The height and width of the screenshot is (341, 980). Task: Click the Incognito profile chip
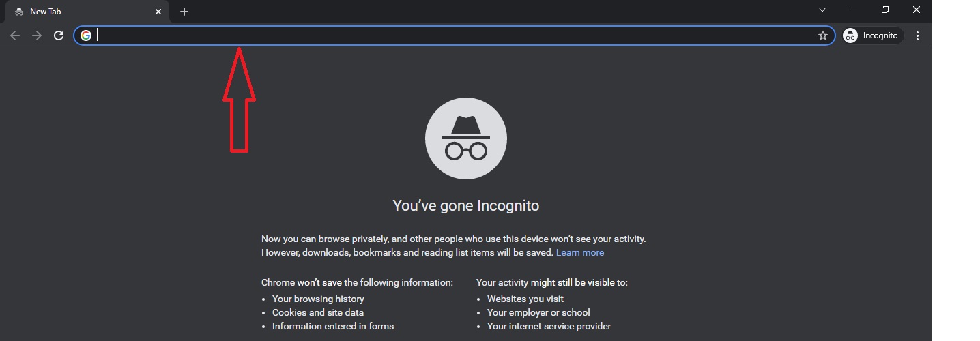click(873, 35)
